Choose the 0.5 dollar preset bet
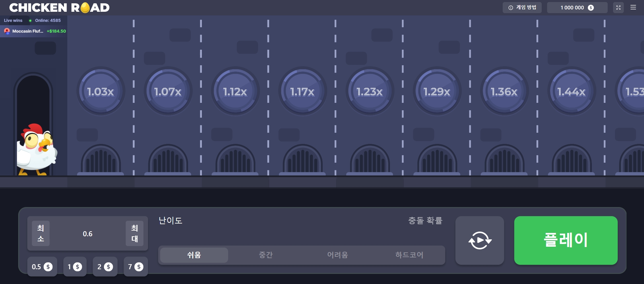644x284 pixels. point(42,267)
